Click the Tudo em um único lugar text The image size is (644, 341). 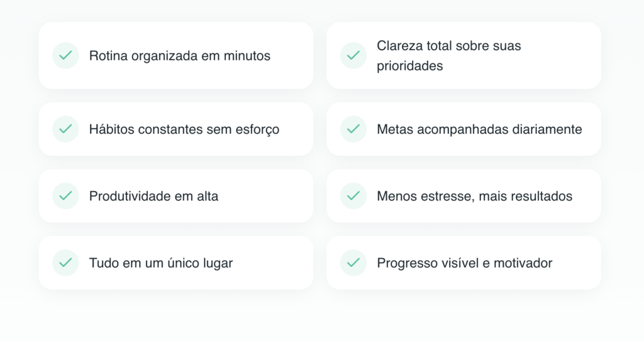[160, 263]
